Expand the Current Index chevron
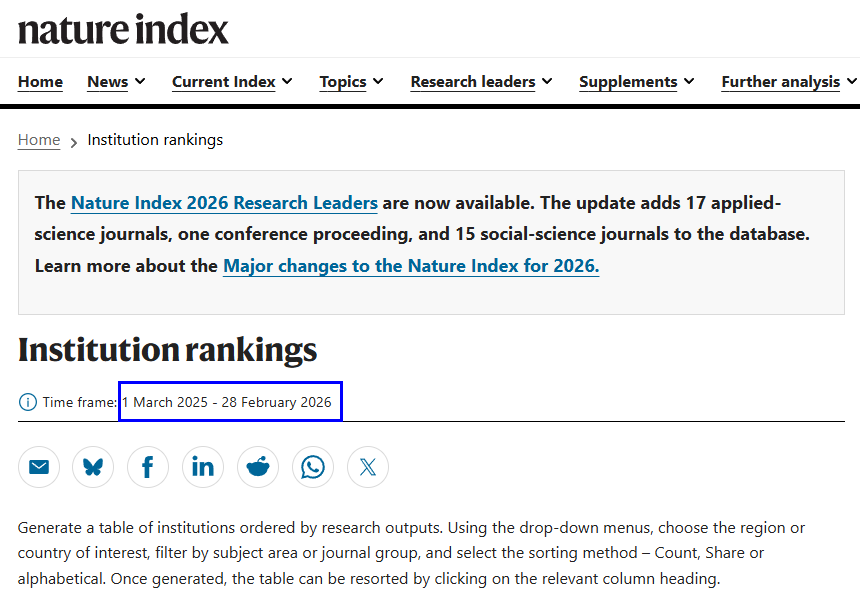This screenshot has width=860, height=604. (287, 81)
